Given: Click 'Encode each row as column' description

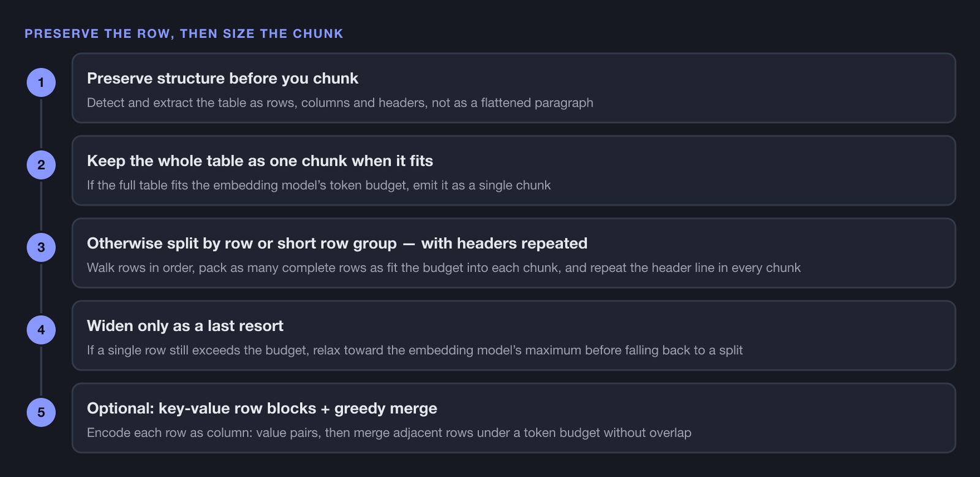Looking at the screenshot, I should 389,433.
